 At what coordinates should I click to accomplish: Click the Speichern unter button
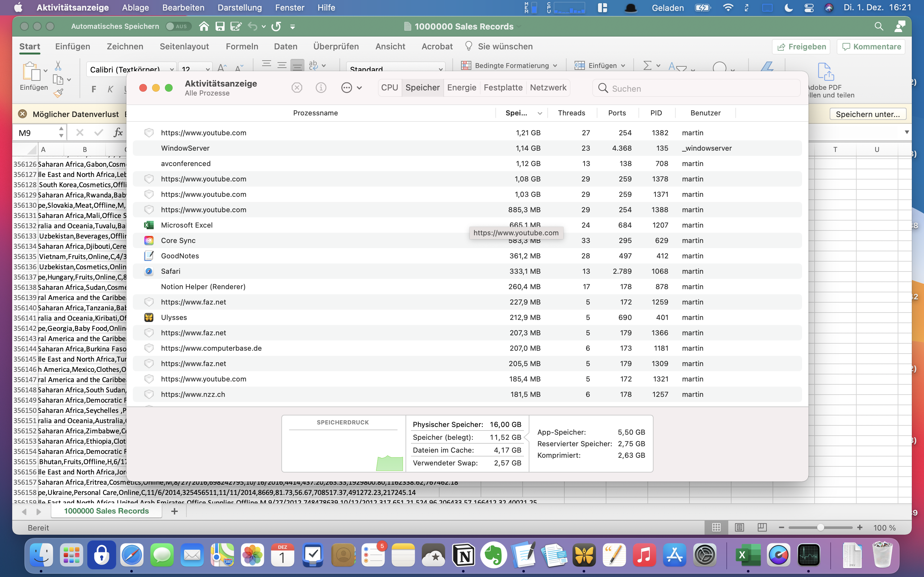pyautogui.click(x=868, y=114)
